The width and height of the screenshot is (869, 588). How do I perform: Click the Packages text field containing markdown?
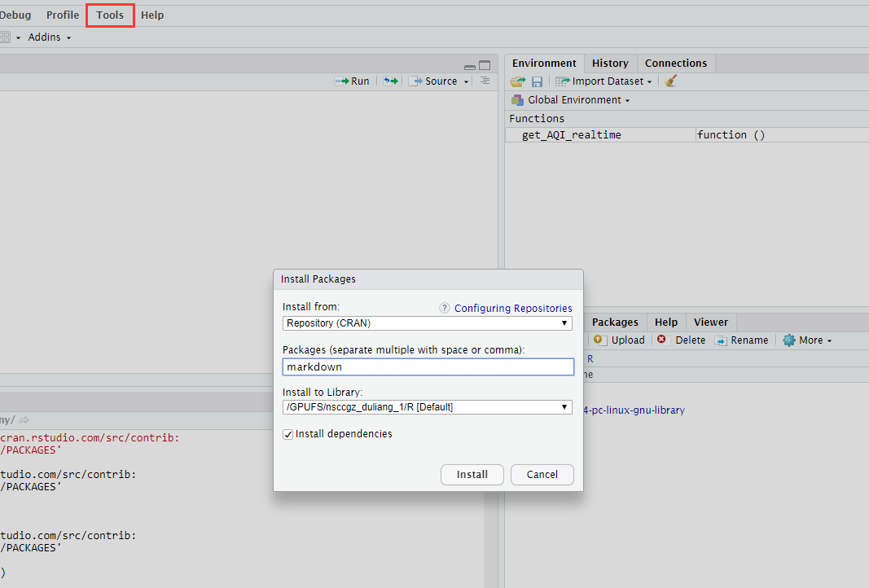click(x=428, y=366)
